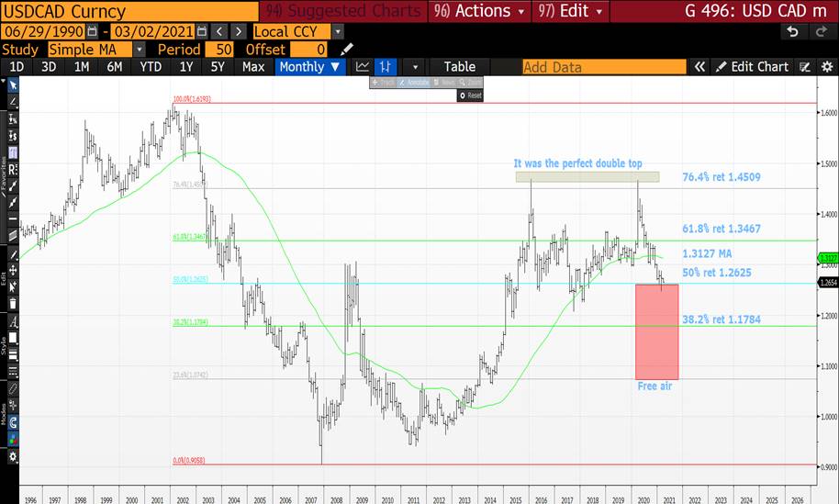The height and width of the screenshot is (504, 839).
Task: Collapse panel with double left chevron
Action: click(699, 67)
